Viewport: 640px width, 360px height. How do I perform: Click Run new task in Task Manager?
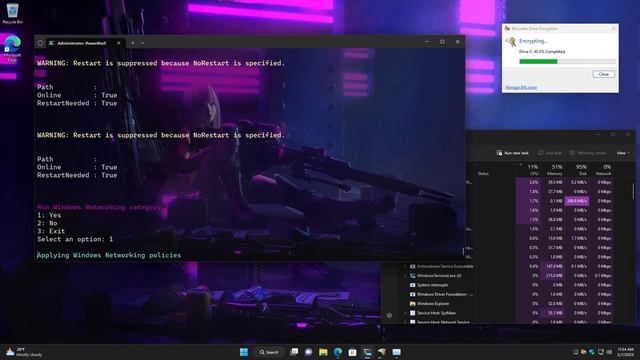point(513,153)
